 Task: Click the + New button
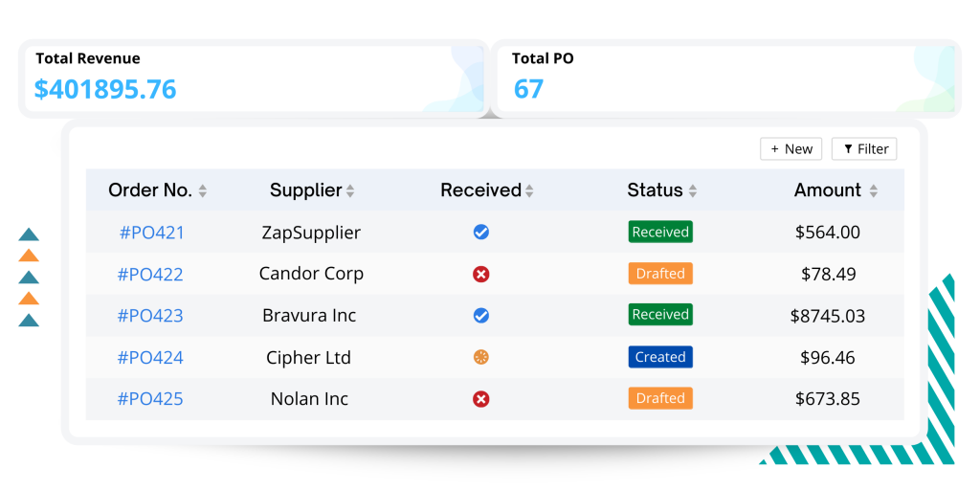click(x=791, y=148)
